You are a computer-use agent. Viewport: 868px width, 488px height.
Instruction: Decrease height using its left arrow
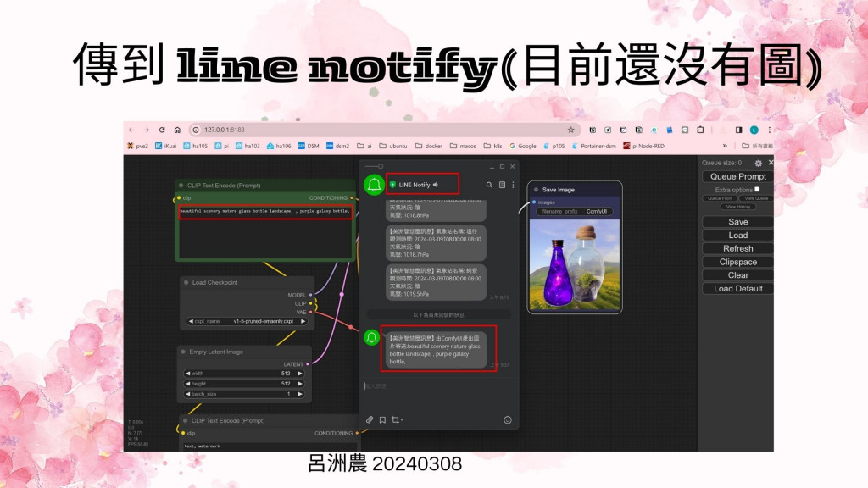click(x=187, y=384)
